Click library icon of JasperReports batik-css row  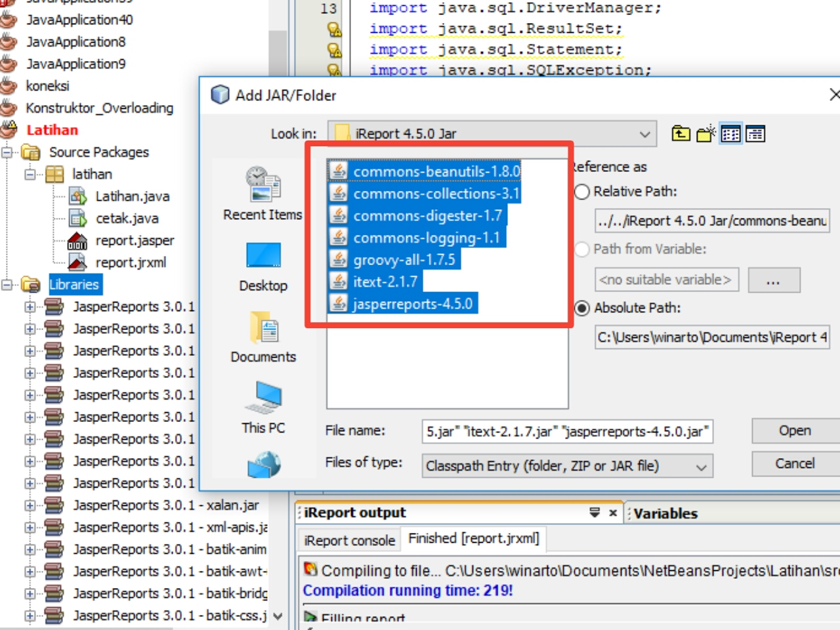(54, 616)
